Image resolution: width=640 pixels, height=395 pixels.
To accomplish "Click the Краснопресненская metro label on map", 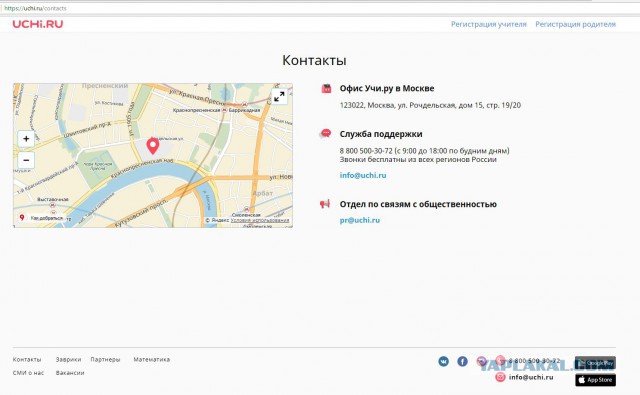I will pos(196,110).
